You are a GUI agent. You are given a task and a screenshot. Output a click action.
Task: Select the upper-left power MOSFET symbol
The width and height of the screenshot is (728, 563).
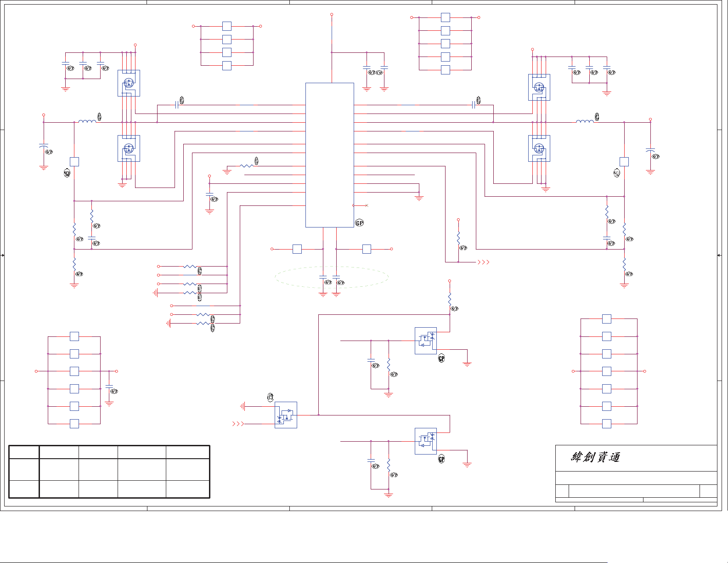(x=129, y=83)
